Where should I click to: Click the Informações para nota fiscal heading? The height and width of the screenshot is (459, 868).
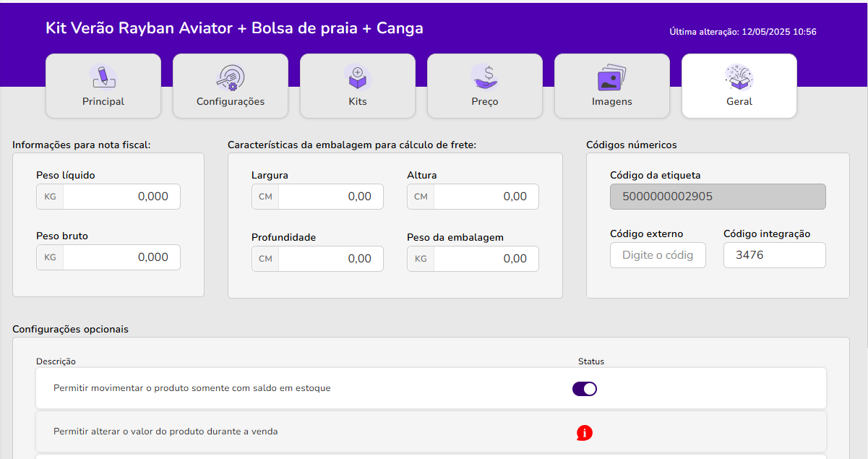pyautogui.click(x=82, y=145)
